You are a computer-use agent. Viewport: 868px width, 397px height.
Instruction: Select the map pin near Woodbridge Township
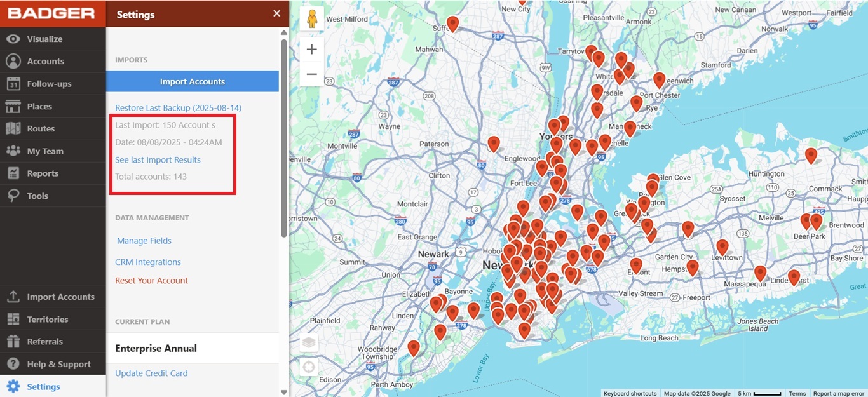414,349
